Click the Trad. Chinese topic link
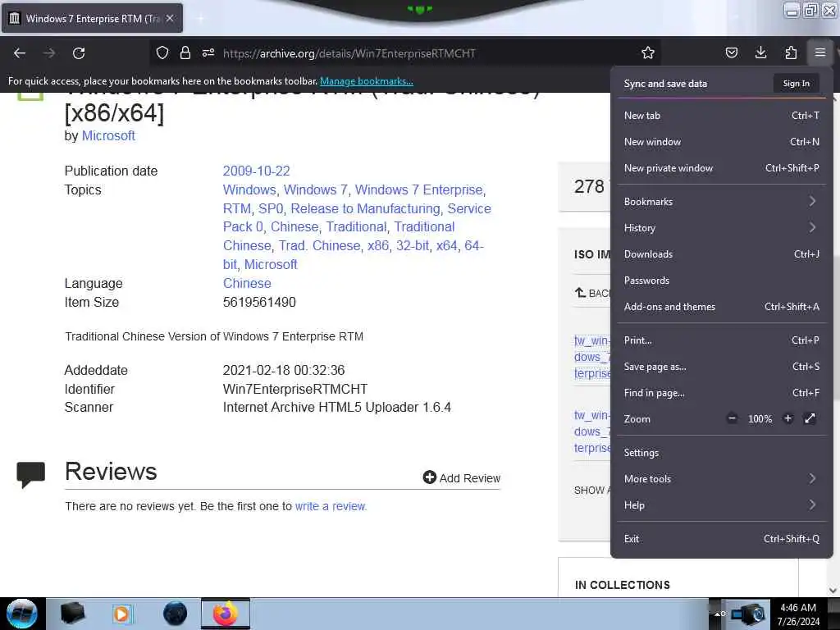This screenshot has height=630, width=840. click(x=319, y=245)
